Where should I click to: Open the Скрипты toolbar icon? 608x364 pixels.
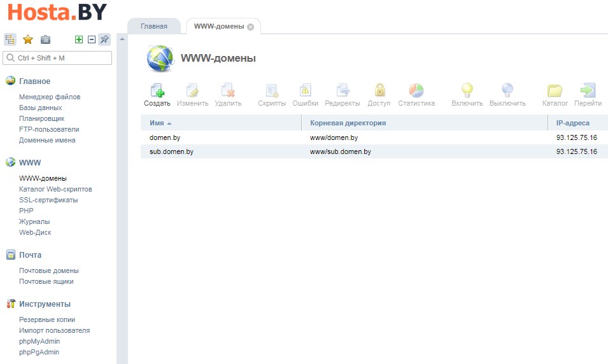[x=272, y=90]
